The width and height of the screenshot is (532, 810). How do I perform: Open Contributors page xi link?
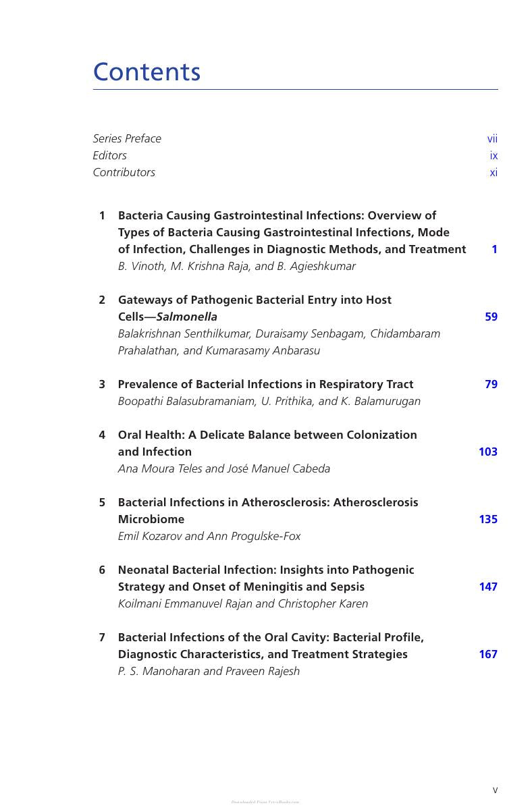click(x=494, y=172)
